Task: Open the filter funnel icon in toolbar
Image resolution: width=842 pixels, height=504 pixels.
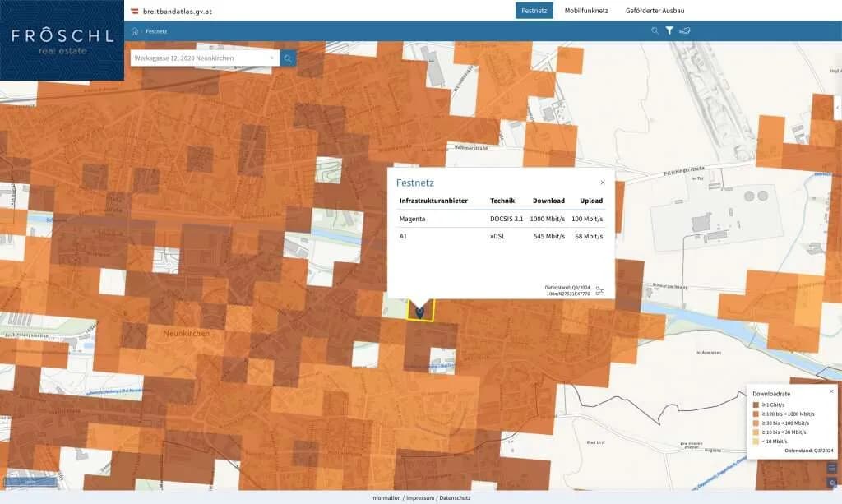Action: (x=669, y=30)
